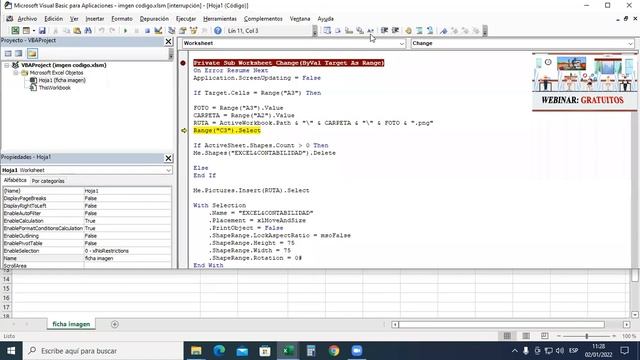This screenshot has width=640, height=360.
Task: Click Excel zoom out minus button
Action: pyautogui.click(x=559, y=336)
